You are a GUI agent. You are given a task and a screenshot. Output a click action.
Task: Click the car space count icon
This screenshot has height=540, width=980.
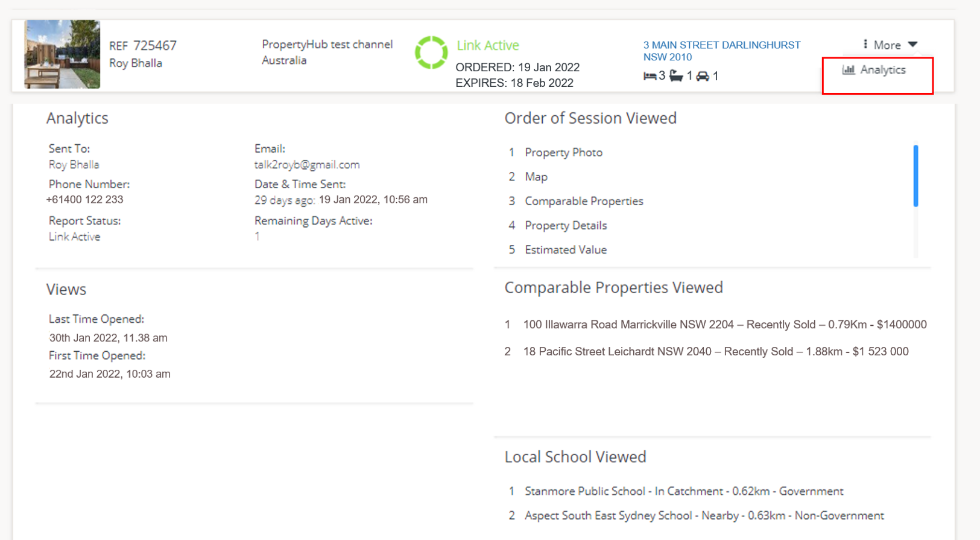click(x=703, y=76)
